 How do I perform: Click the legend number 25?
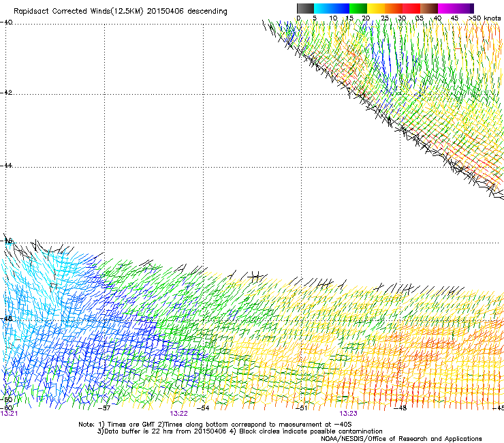(x=385, y=18)
